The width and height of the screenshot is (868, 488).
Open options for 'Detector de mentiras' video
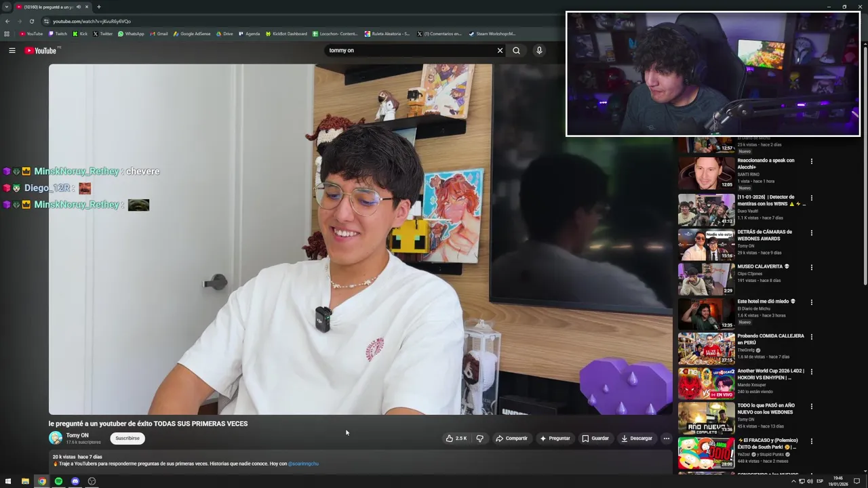[811, 198]
